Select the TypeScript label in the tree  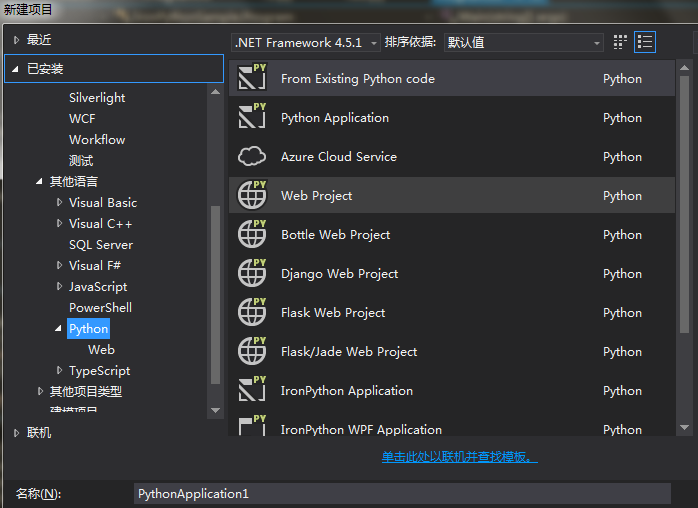[100, 371]
